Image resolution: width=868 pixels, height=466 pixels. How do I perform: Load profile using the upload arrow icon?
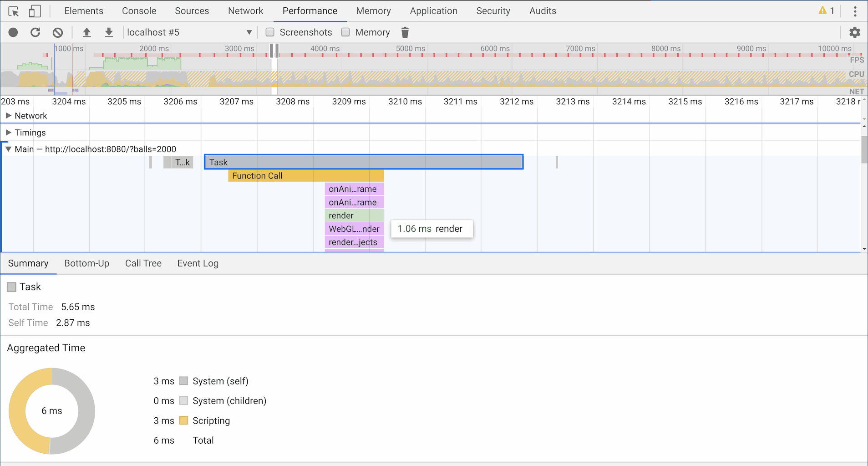(x=86, y=32)
